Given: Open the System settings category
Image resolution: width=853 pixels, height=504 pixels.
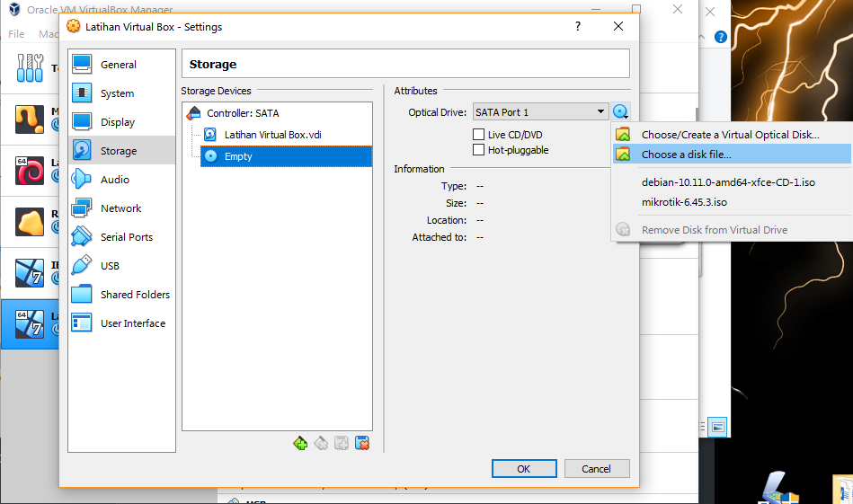Looking at the screenshot, I should click(x=117, y=93).
